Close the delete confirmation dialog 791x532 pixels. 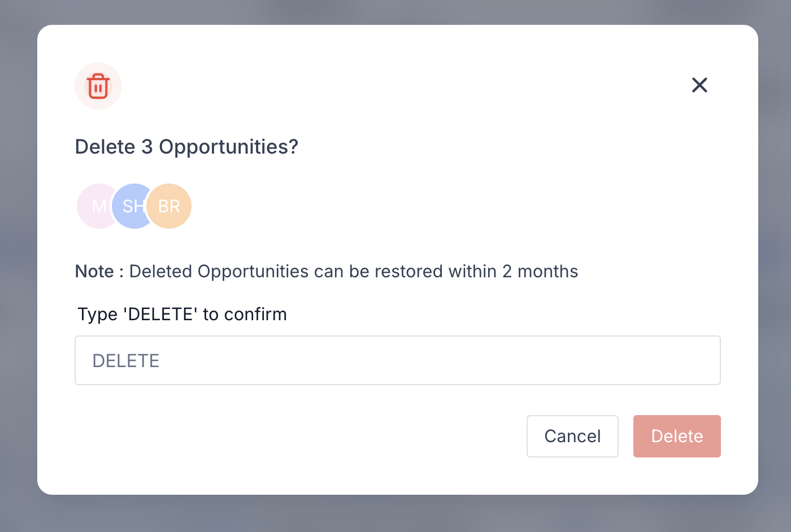tap(699, 85)
